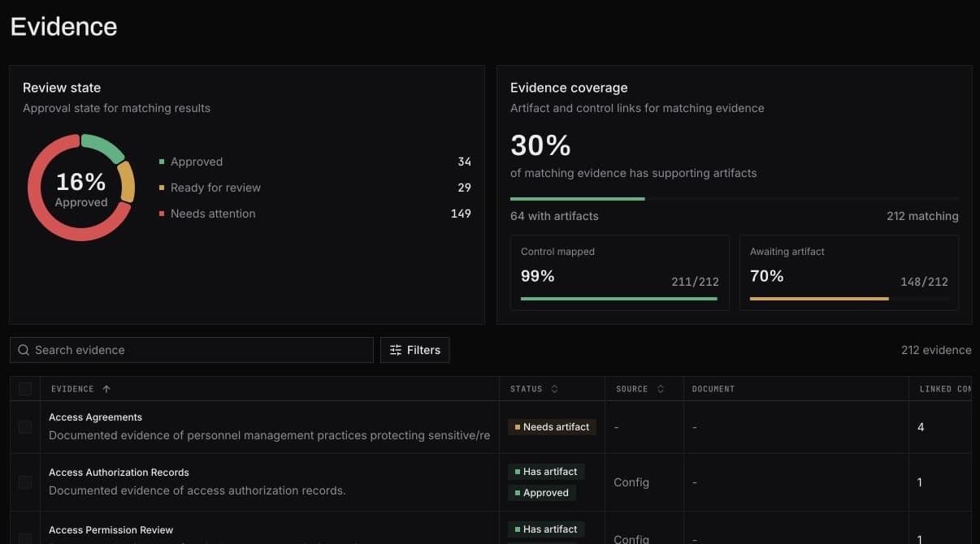980x544 pixels.
Task: Click the 29 Ready for review count
Action: (464, 188)
